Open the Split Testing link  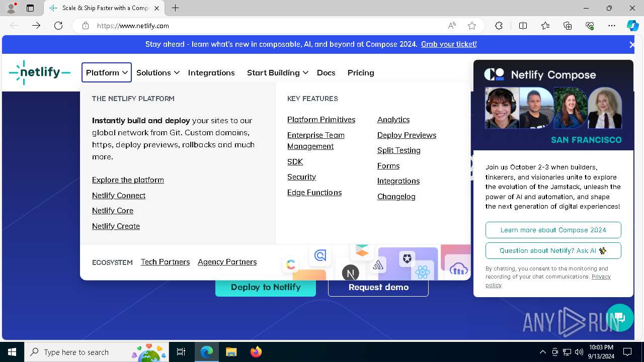pos(399,150)
